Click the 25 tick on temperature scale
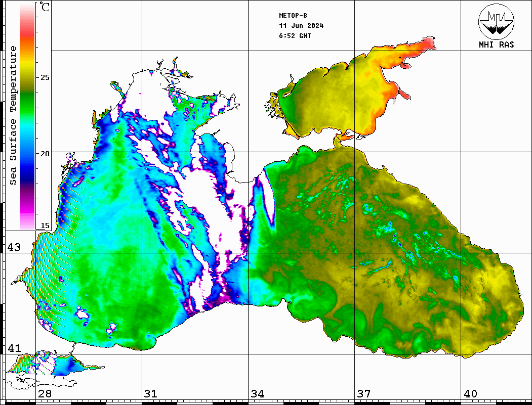This screenshot has height=405, width=532. click(x=45, y=77)
